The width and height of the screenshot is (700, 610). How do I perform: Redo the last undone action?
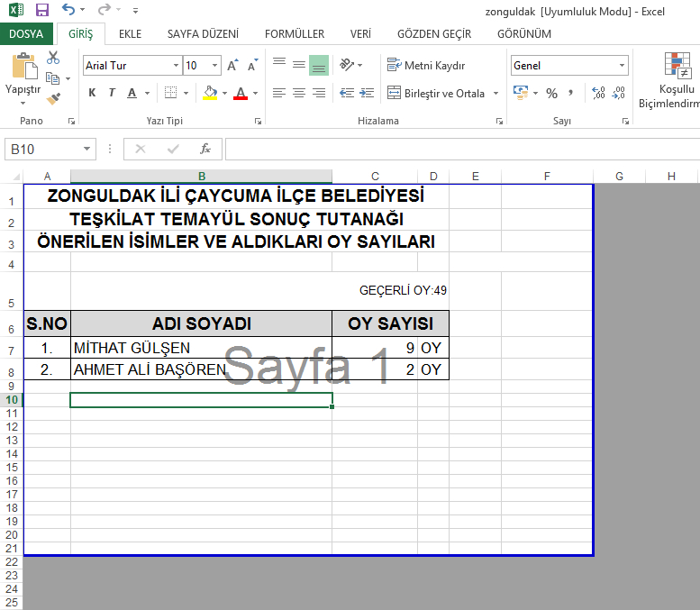[104, 9]
